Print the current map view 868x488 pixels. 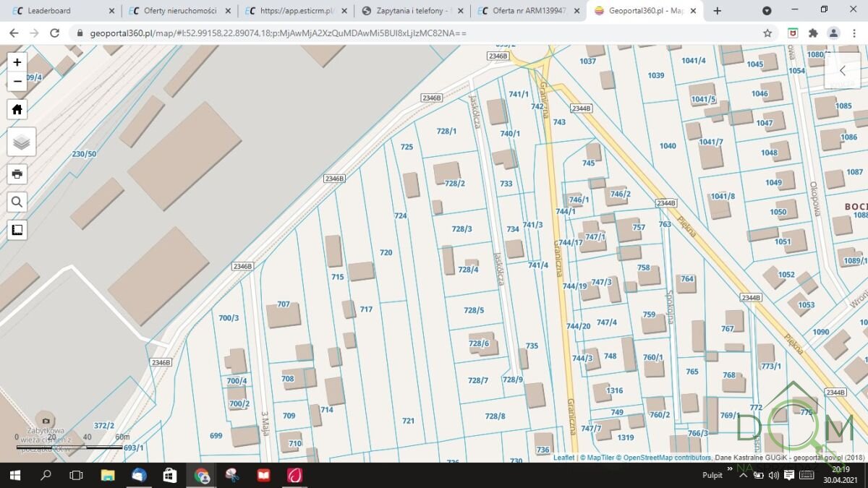(x=17, y=174)
